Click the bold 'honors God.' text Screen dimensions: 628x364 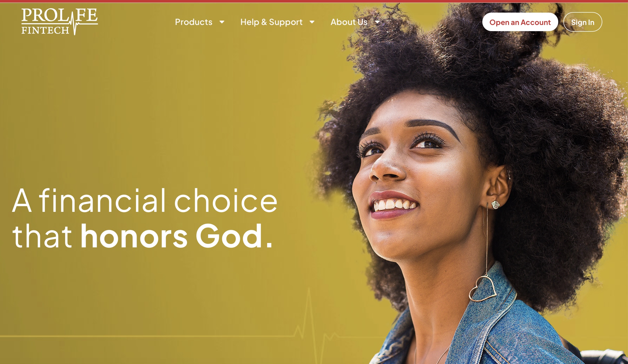pyautogui.click(x=176, y=236)
